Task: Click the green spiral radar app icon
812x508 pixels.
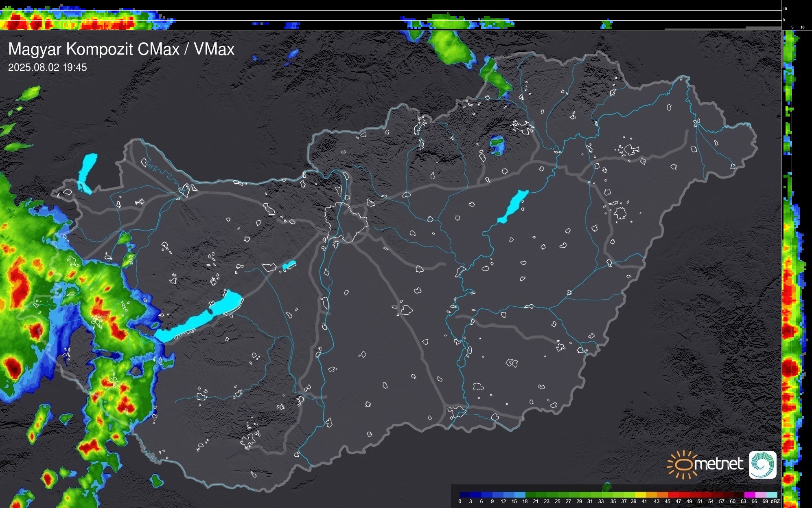Action: [762, 464]
